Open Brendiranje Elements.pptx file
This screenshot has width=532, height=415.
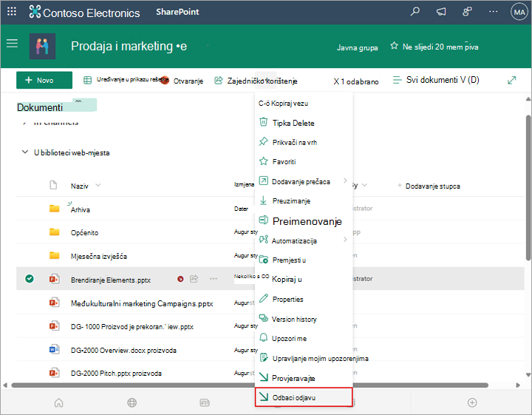(111, 280)
